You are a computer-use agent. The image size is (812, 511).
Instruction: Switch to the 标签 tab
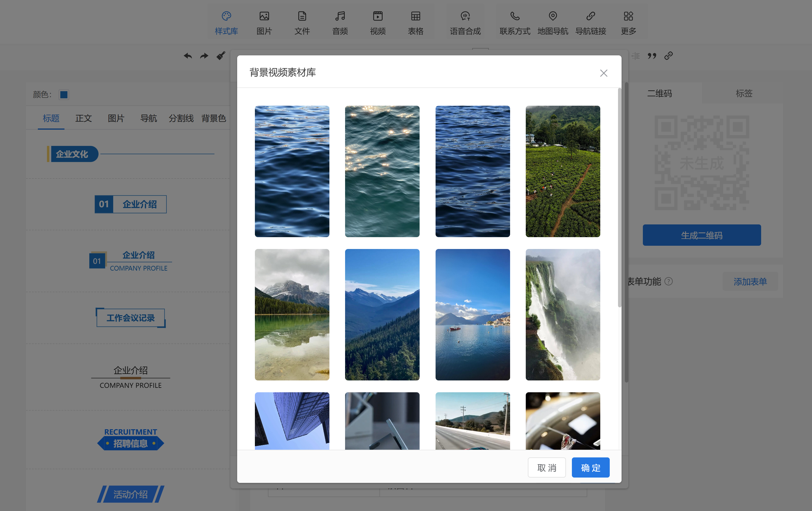(744, 93)
